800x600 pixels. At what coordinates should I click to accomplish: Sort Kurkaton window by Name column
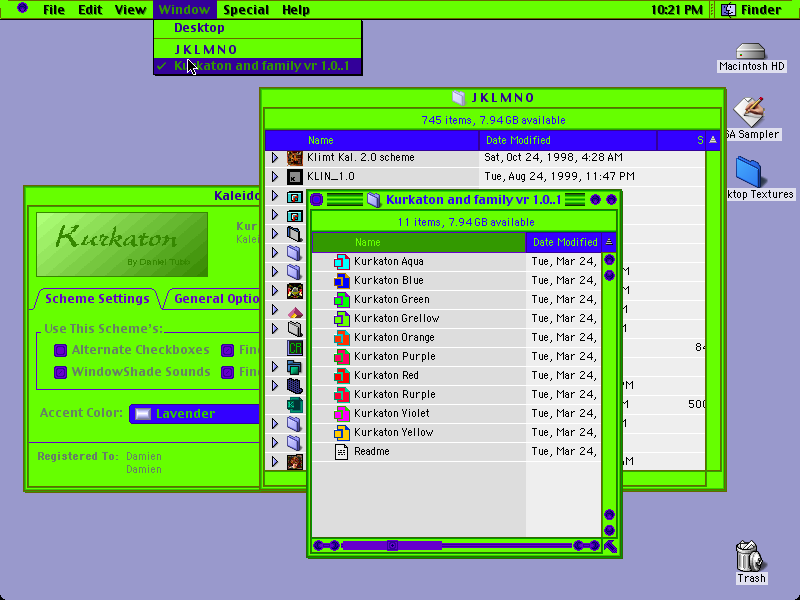point(418,242)
